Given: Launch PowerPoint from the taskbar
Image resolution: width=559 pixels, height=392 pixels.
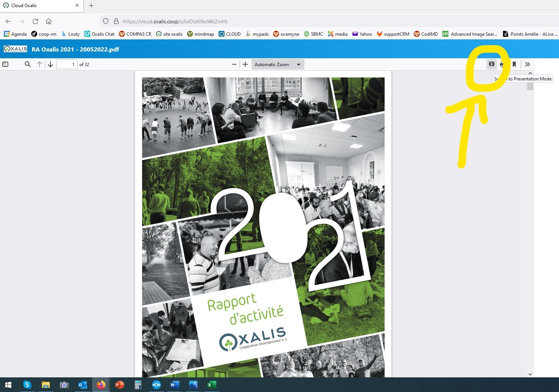Looking at the screenshot, I should tap(119, 385).
